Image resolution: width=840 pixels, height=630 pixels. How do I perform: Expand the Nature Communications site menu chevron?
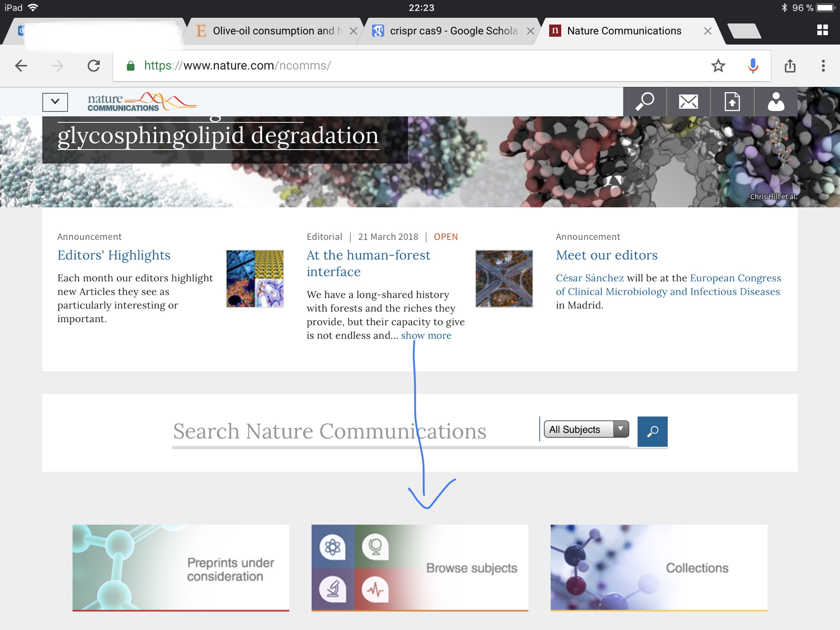pos(55,102)
